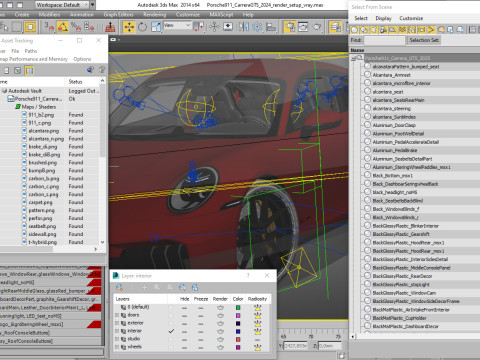Collapse the Porsche911 root node in Select From Scene
This screenshot has height=360, width=480.
(354, 58)
